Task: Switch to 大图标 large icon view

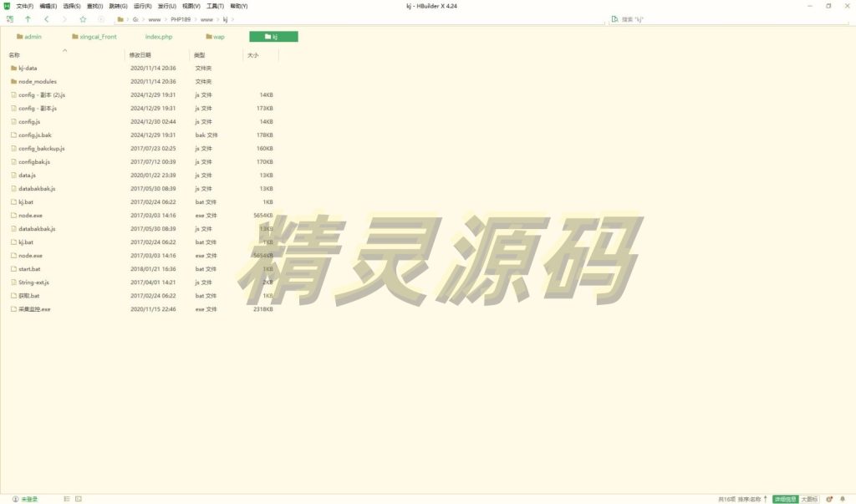Action: point(809,499)
